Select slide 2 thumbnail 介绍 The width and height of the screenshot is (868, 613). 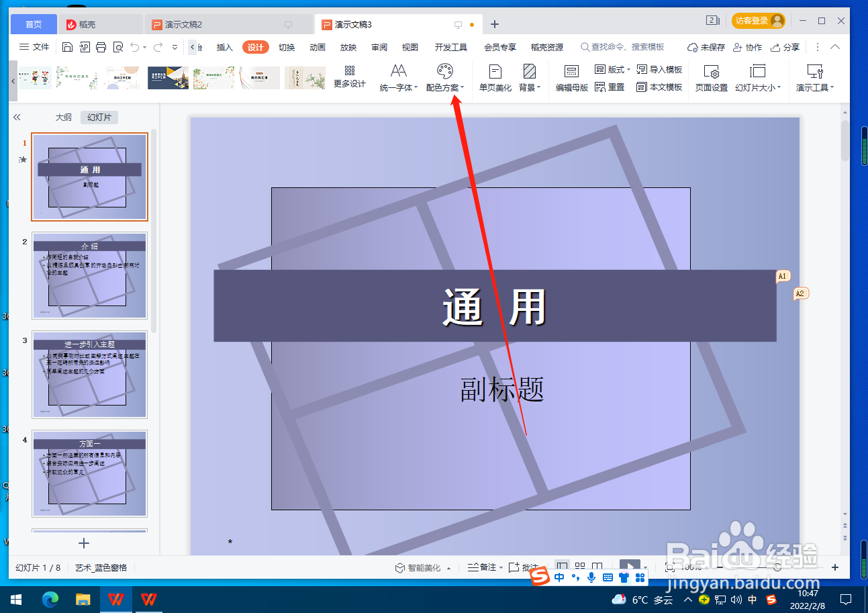(89, 276)
